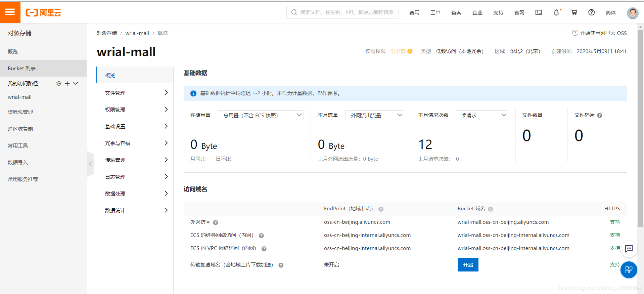Click the search magnifier icon

pos(294,12)
